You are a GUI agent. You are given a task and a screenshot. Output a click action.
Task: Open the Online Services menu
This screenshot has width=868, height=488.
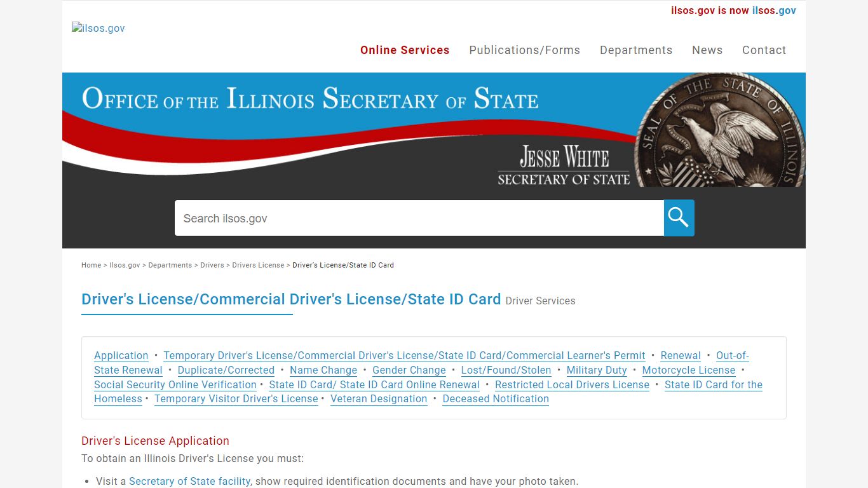click(405, 50)
